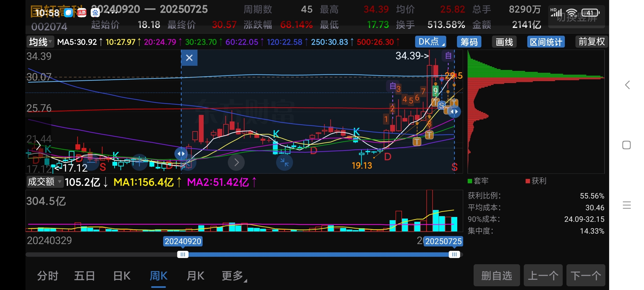Tap the battery indicator showing 41

point(590,13)
